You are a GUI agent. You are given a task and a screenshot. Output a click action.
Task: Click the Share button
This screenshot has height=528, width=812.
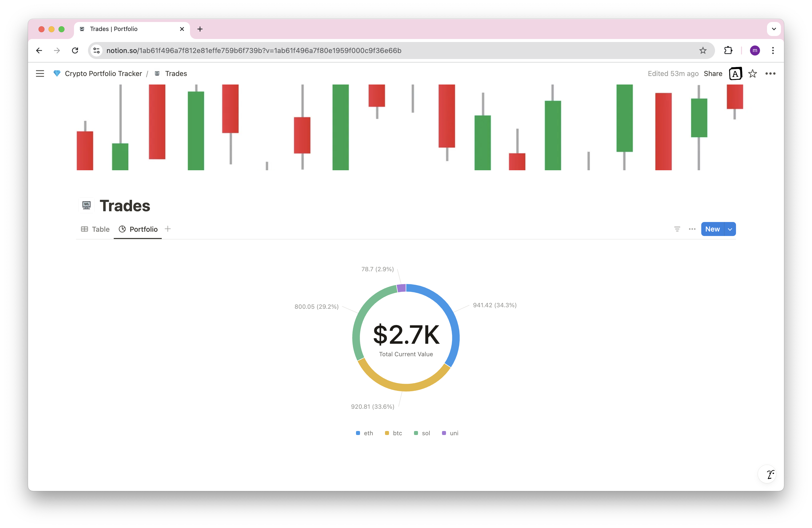(713, 74)
